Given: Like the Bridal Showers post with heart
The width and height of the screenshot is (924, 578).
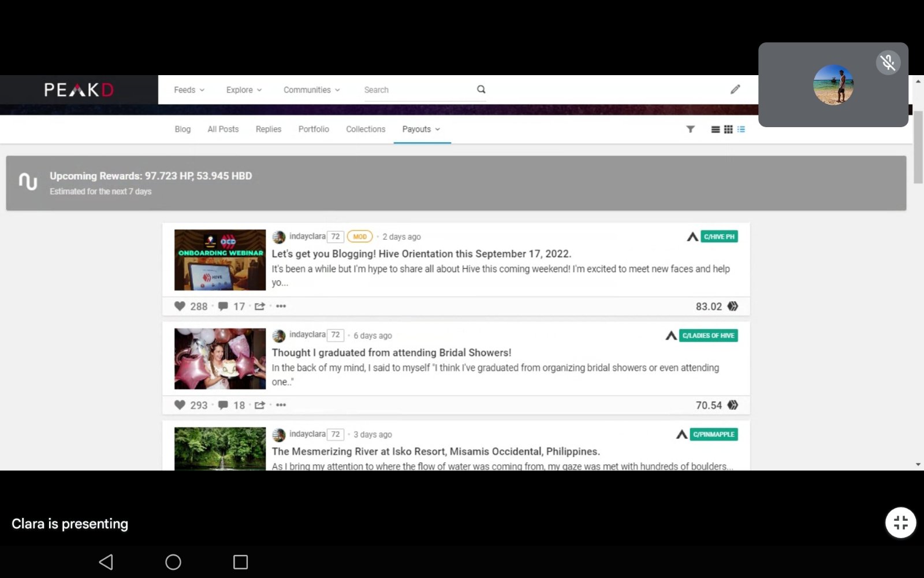Looking at the screenshot, I should pos(180,405).
